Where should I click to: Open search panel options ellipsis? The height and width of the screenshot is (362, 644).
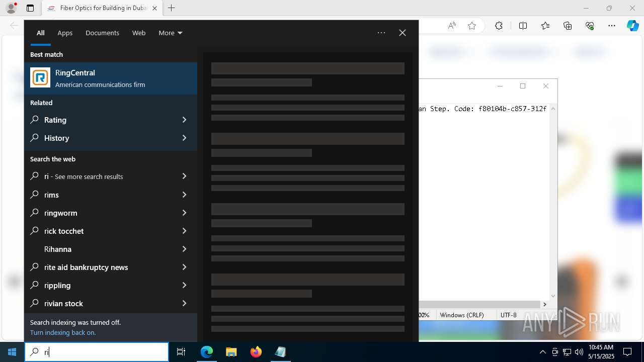[381, 33]
